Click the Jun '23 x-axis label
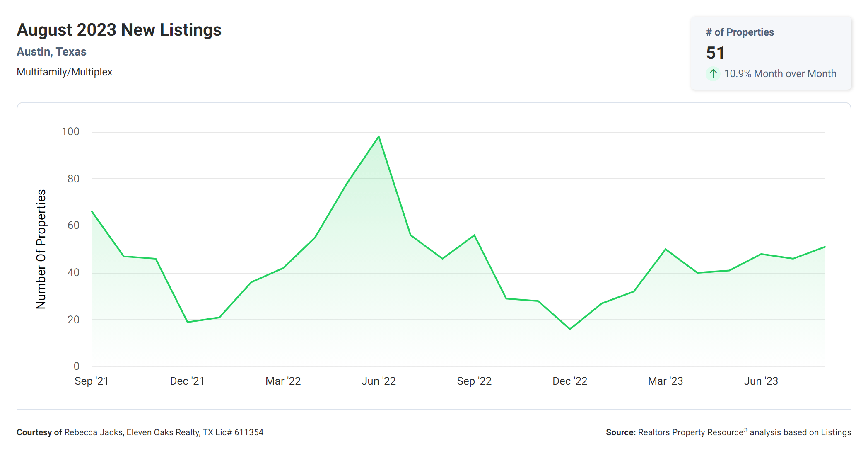This screenshot has width=868, height=456. click(x=761, y=381)
